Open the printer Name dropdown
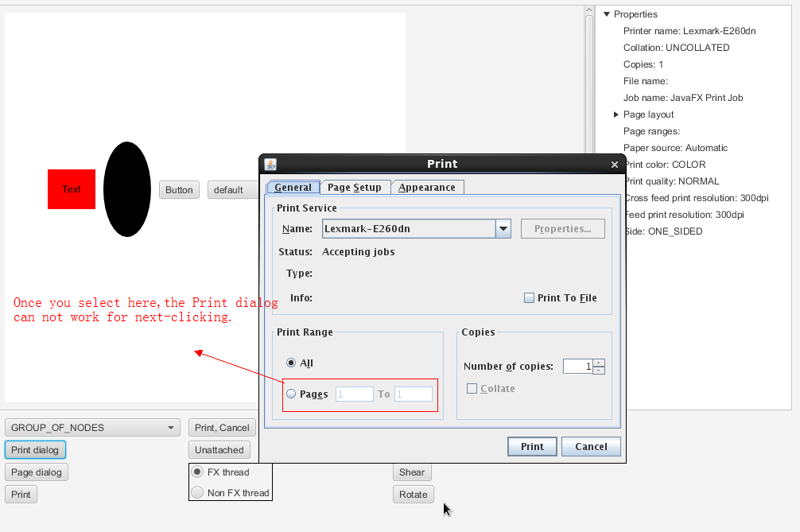The image size is (800, 532). coord(503,229)
